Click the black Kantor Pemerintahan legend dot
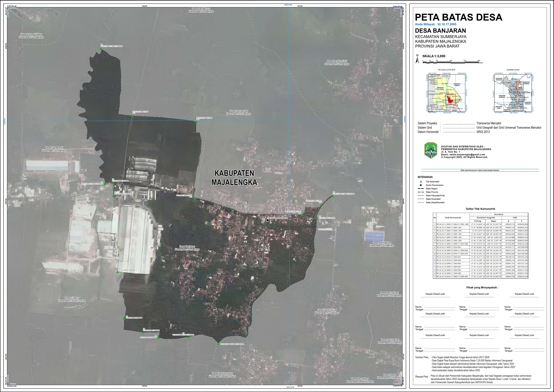This screenshot has width=554, height=392. (x=421, y=185)
